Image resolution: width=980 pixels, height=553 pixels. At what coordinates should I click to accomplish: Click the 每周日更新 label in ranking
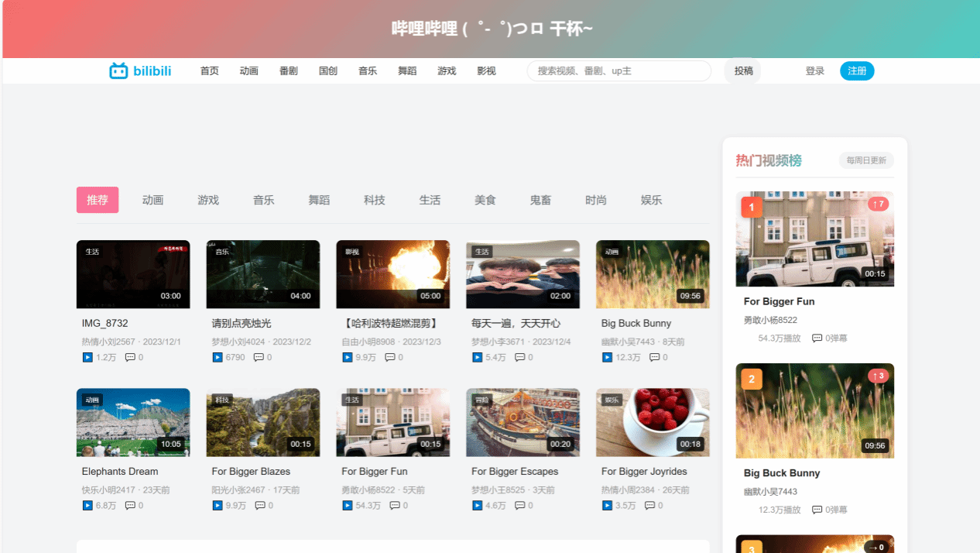click(x=866, y=160)
